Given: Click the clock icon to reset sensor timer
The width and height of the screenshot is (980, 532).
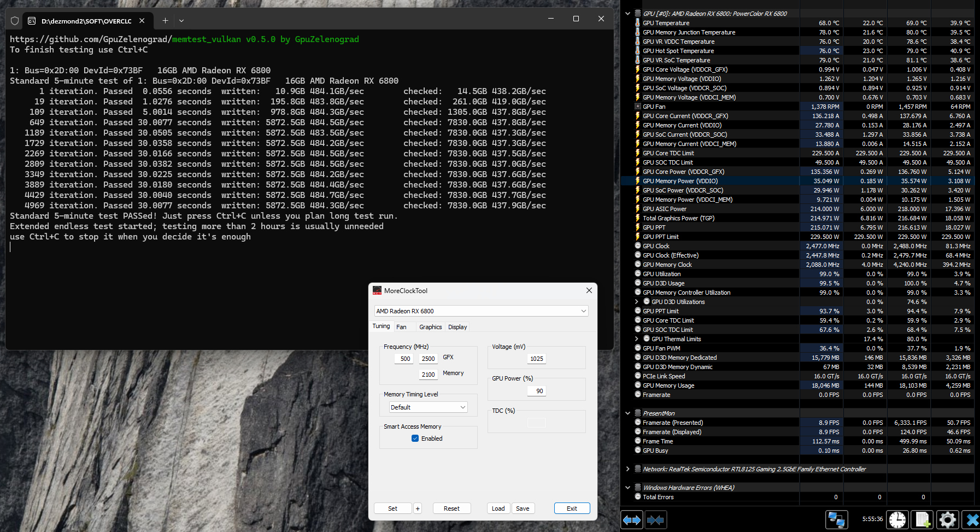Looking at the screenshot, I should point(897,519).
